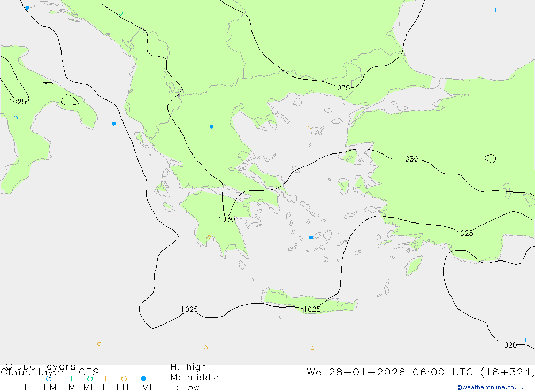The image size is (535, 392).
Task: Click the 1030 isobar label over Turkey
Action: pyautogui.click(x=409, y=159)
